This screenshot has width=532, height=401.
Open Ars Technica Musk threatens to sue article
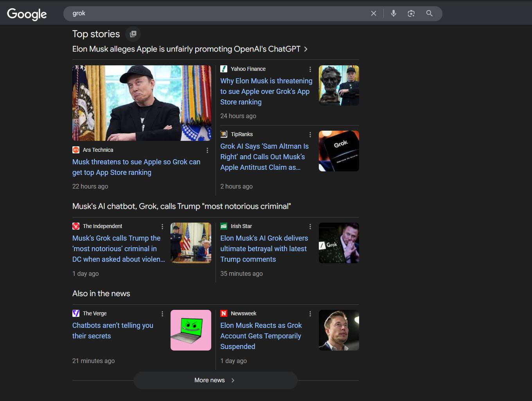click(x=136, y=167)
